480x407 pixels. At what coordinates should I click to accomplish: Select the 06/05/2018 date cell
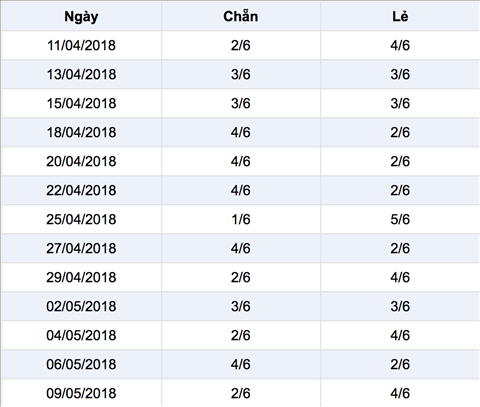[81, 364]
